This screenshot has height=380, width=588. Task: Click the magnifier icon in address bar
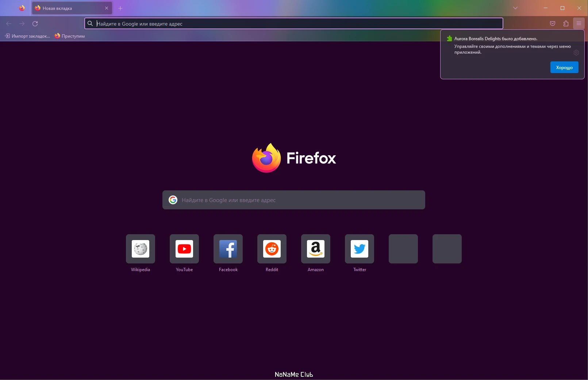(90, 23)
